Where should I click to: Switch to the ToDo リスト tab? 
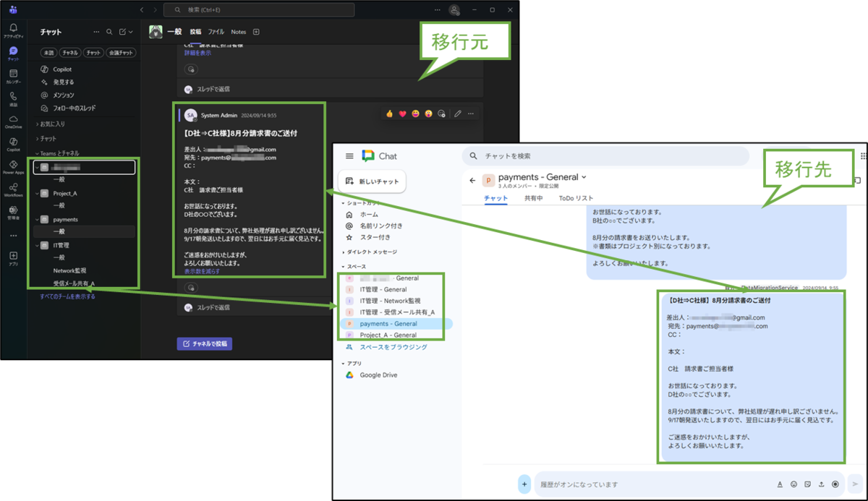pos(576,198)
